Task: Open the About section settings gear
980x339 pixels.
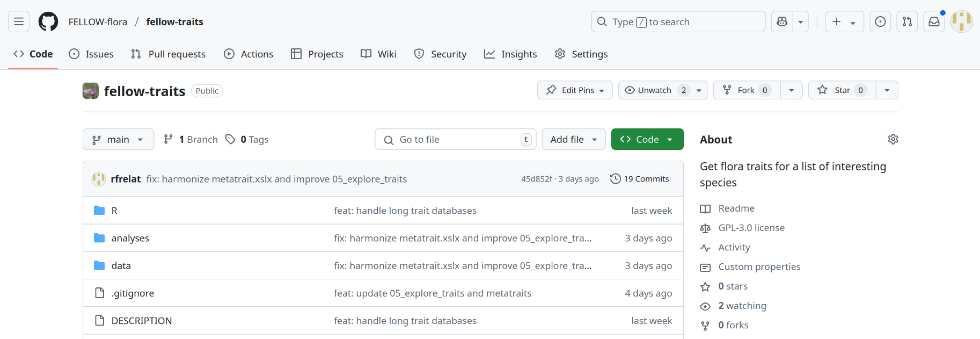Action: (893, 139)
